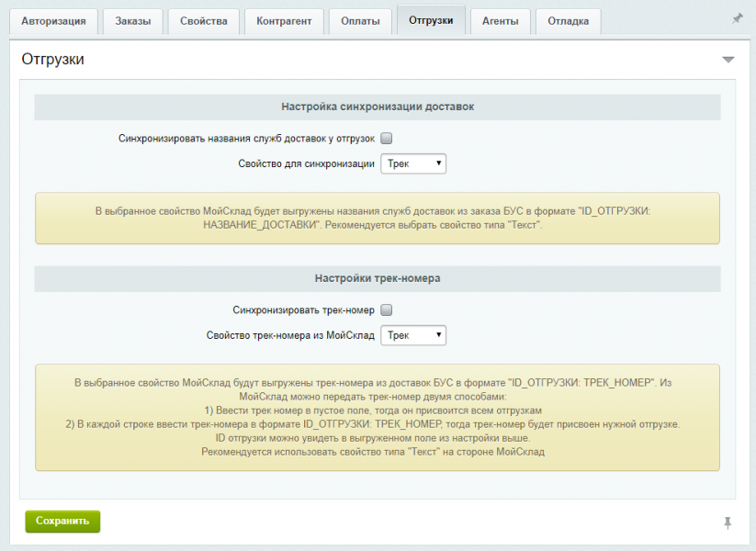Click the Настройка синхронизации доставок section header

tap(378, 107)
